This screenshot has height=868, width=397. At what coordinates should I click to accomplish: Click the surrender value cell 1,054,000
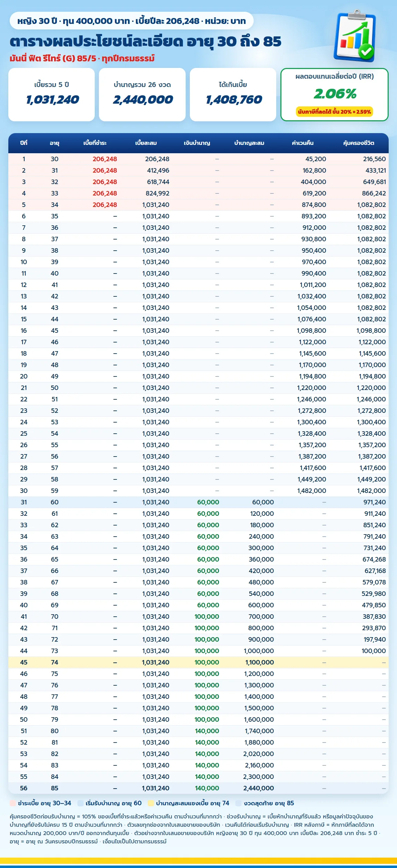pyautogui.click(x=312, y=308)
